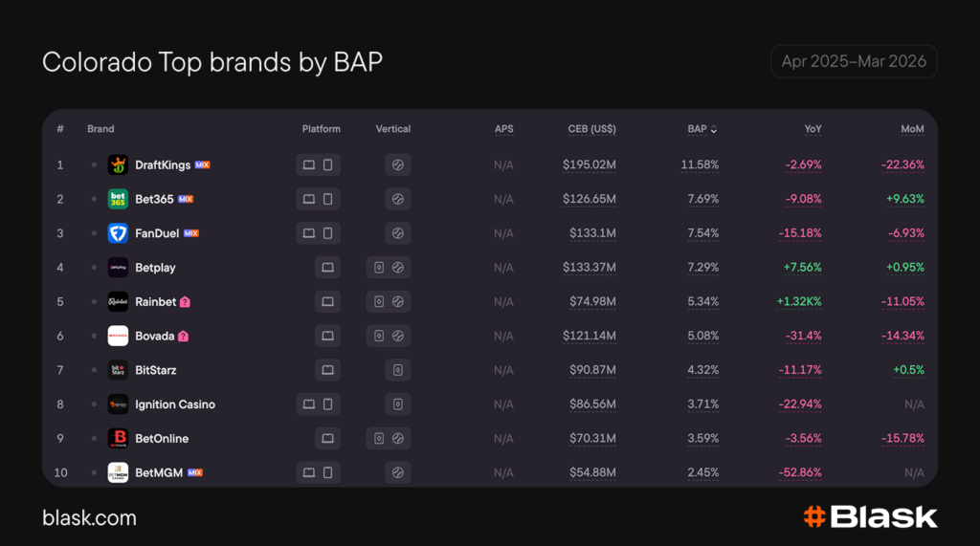Click the MoM column header

point(913,129)
